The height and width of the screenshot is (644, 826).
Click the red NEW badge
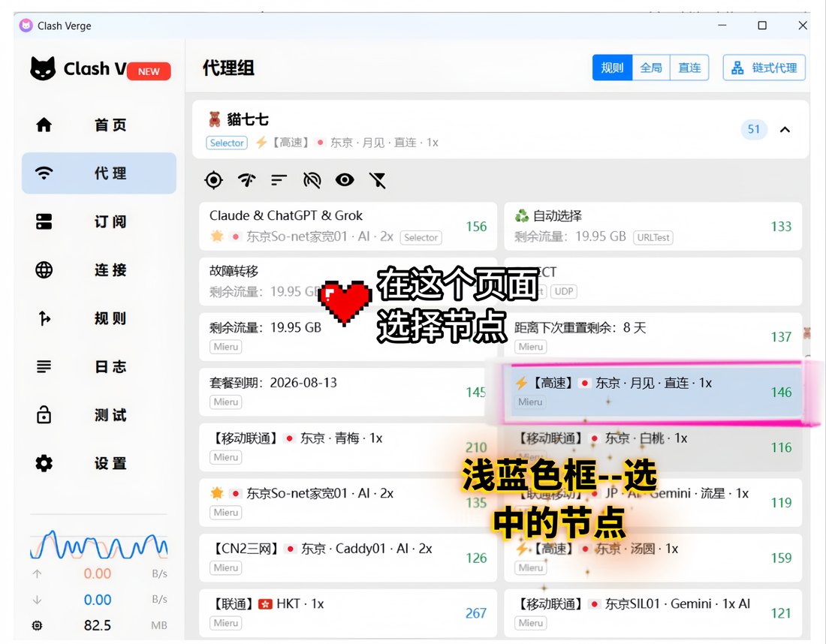[149, 71]
